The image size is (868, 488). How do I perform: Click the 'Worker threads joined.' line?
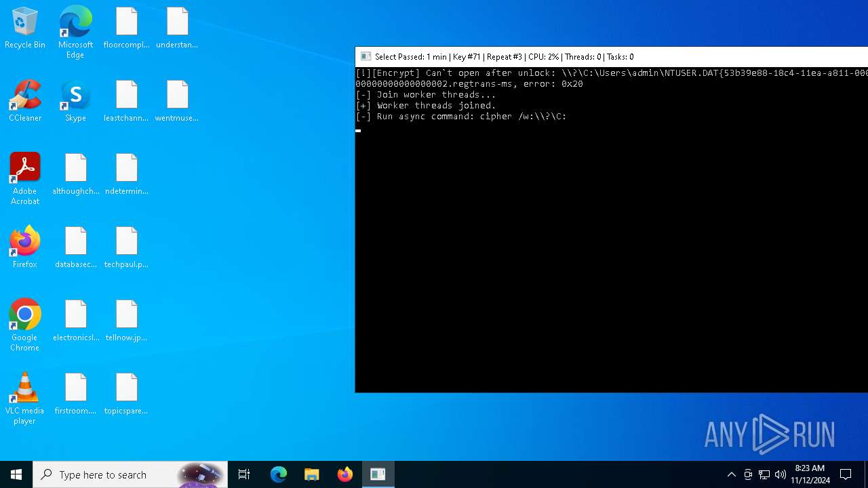[x=426, y=106]
